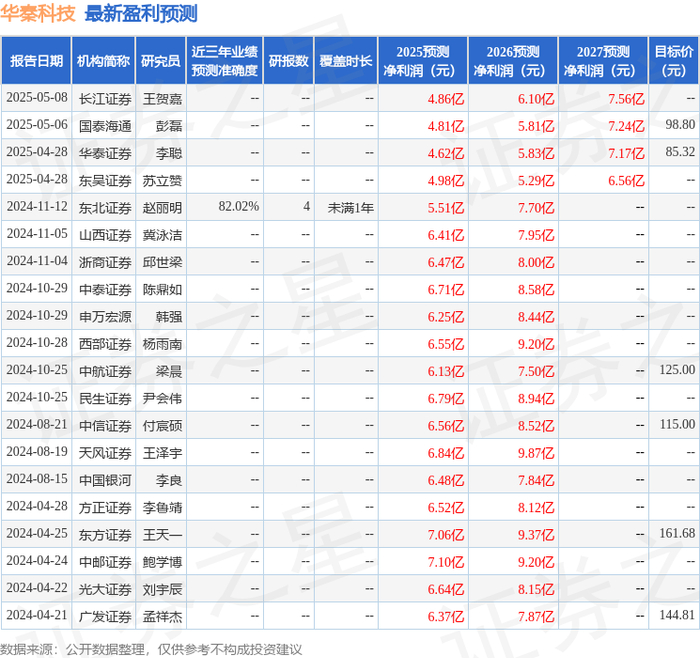
Task: Select the 山西证券 institution cell
Action: [x=105, y=235]
